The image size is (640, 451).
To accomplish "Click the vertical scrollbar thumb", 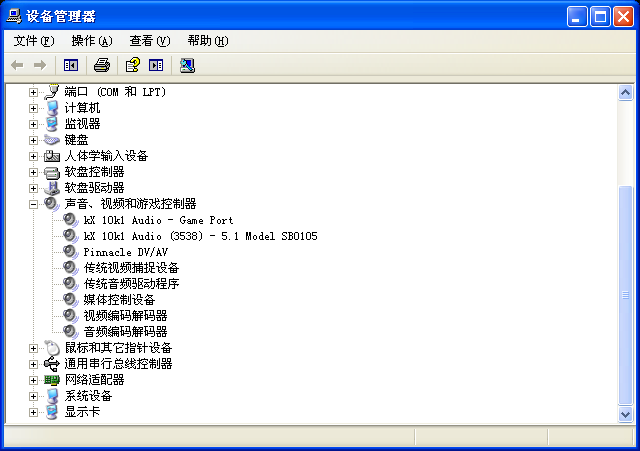I will coord(625,295).
